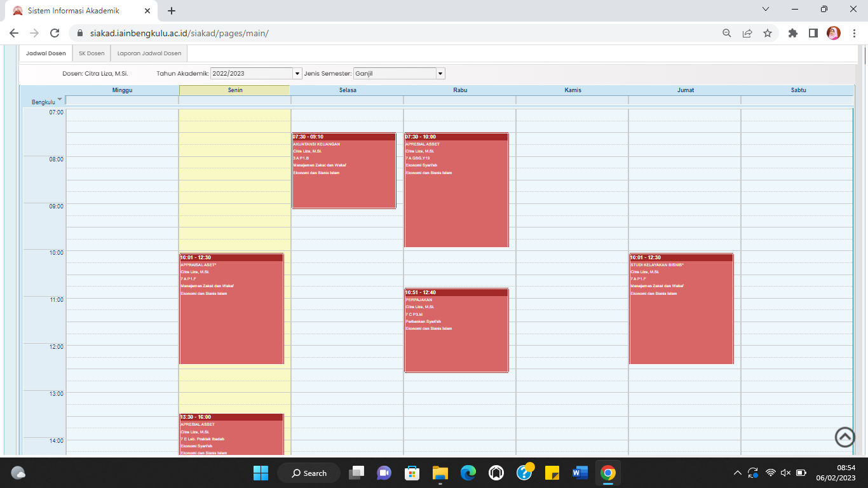Open the Chrome extensions puzzle icon
868x488 pixels.
[x=792, y=33]
